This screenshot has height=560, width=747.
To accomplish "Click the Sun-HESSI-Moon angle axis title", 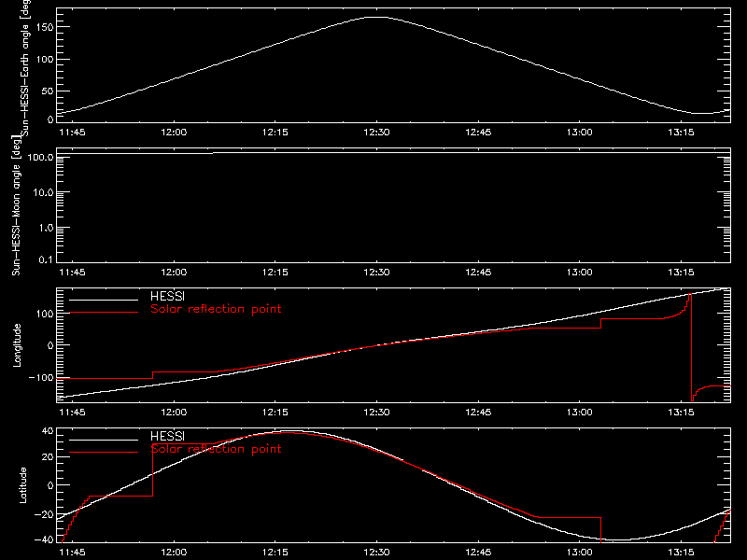I will tap(16, 205).
